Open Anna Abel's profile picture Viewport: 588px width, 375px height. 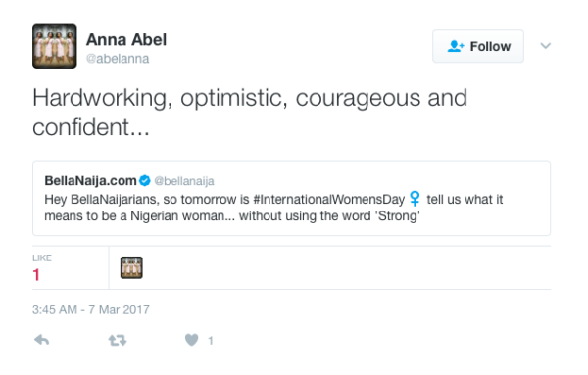(55, 46)
